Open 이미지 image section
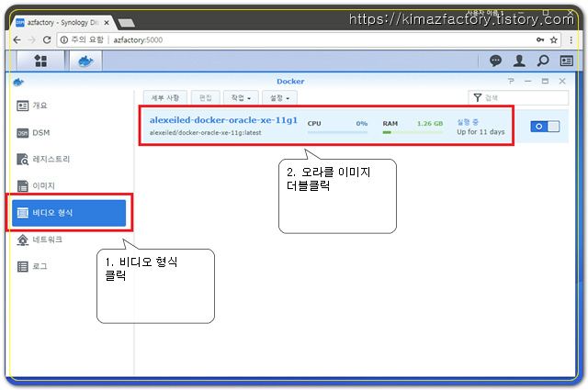588x390 pixels. pyautogui.click(x=70, y=185)
